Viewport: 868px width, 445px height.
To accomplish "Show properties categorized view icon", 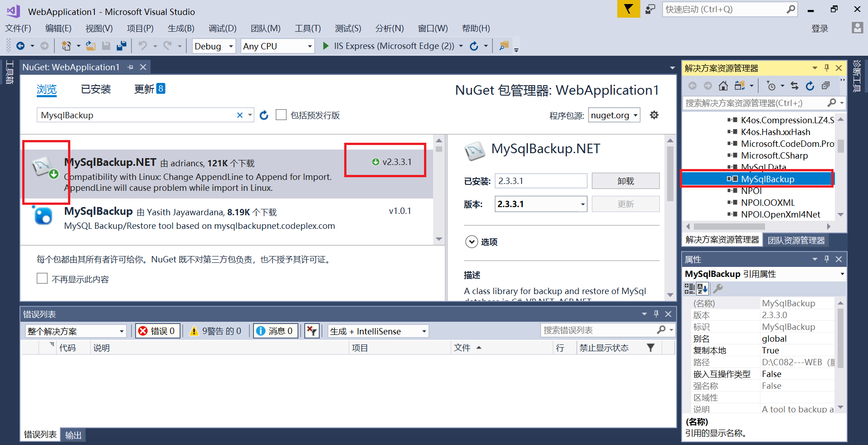I will [x=689, y=288].
